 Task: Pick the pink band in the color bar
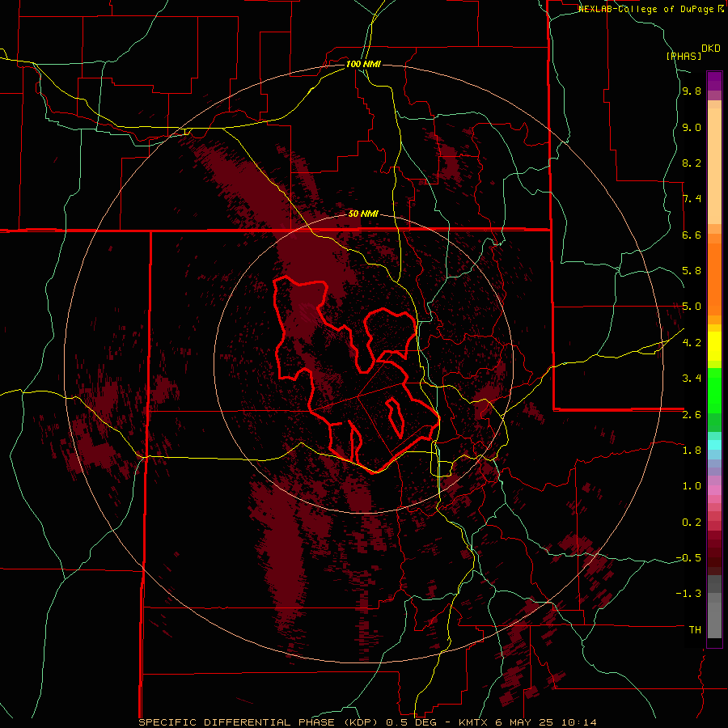714,490
